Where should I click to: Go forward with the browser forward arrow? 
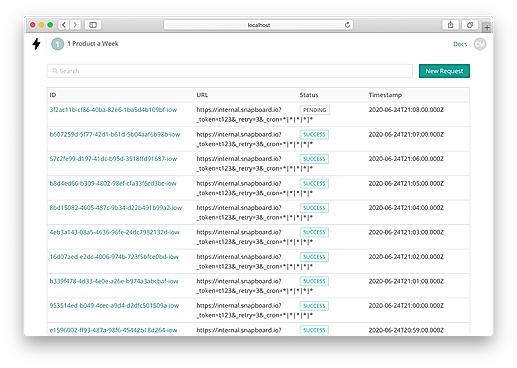(x=75, y=25)
